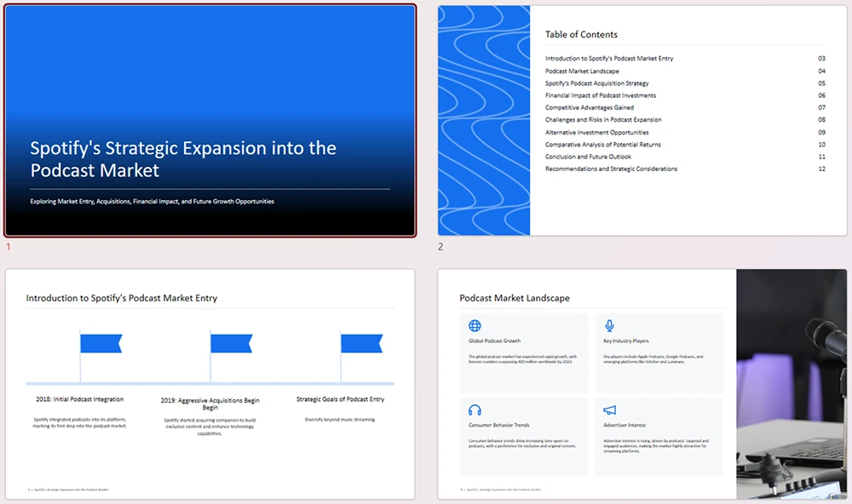Click page number 07 in the contents list

point(821,107)
